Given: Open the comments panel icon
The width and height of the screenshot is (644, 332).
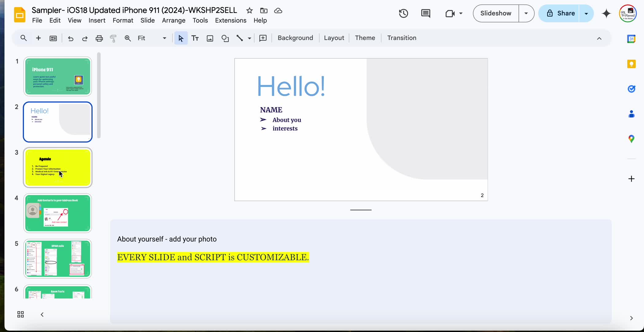Looking at the screenshot, I should tap(426, 13).
